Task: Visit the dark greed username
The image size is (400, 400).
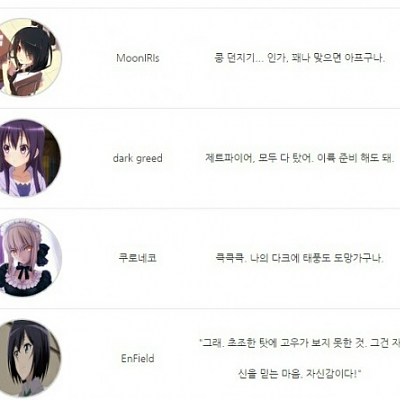Action: click(x=138, y=158)
